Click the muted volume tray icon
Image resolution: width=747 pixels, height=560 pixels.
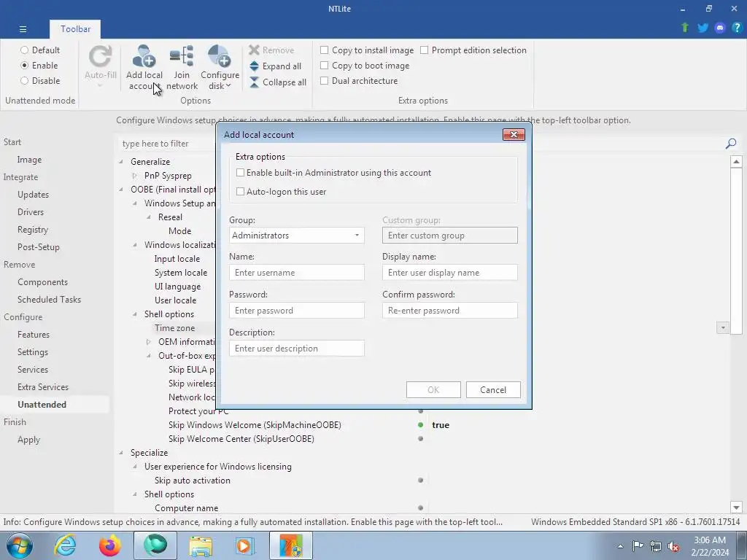pyautogui.click(x=673, y=546)
